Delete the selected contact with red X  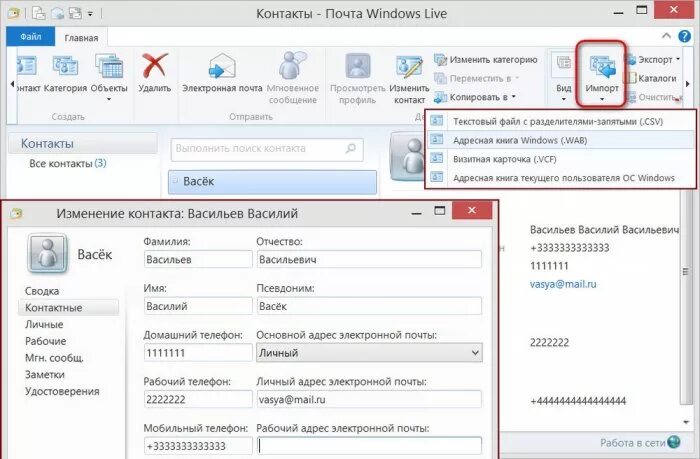coord(154,73)
